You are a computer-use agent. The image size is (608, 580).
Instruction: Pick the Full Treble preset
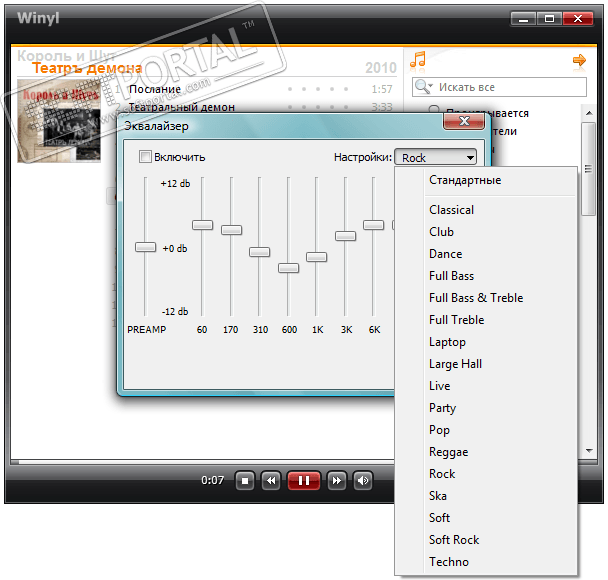486,320
